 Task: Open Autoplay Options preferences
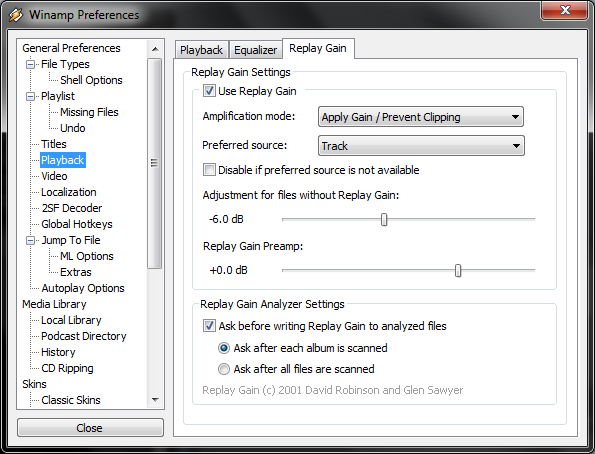(83, 288)
